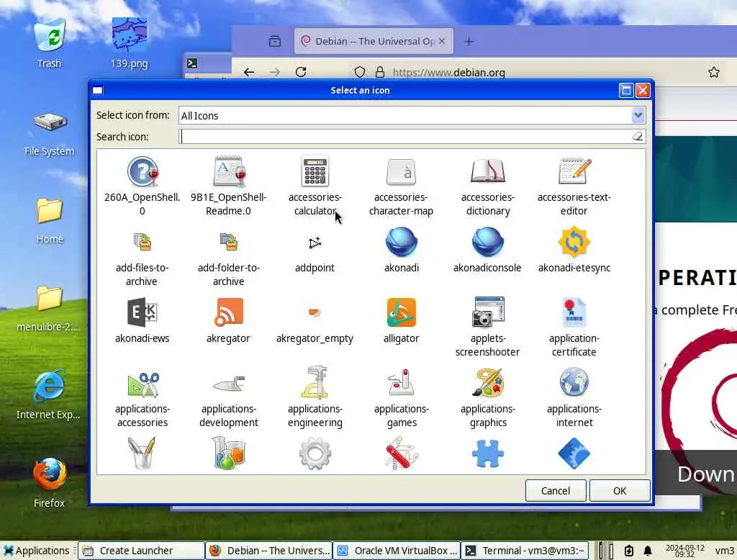Pick the applications-graphics palette icon
Viewport: 737px width, 560px height.
(487, 383)
